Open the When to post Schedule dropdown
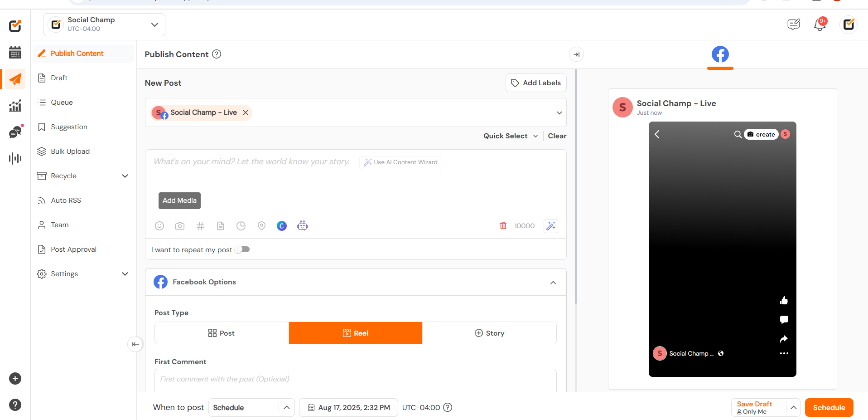This screenshot has width=868, height=420. (251, 407)
